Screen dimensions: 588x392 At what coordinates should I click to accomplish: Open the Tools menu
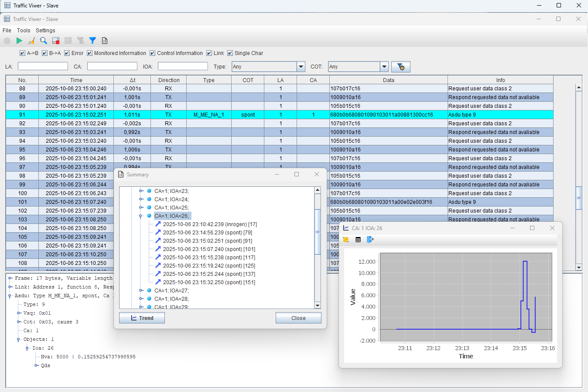pos(24,31)
